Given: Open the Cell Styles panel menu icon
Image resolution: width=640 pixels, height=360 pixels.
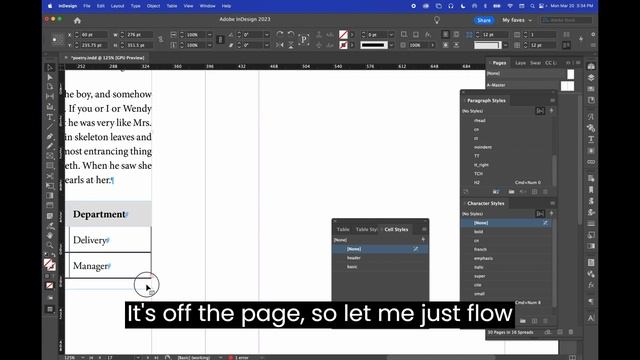Looking at the screenshot, I should [424, 229].
